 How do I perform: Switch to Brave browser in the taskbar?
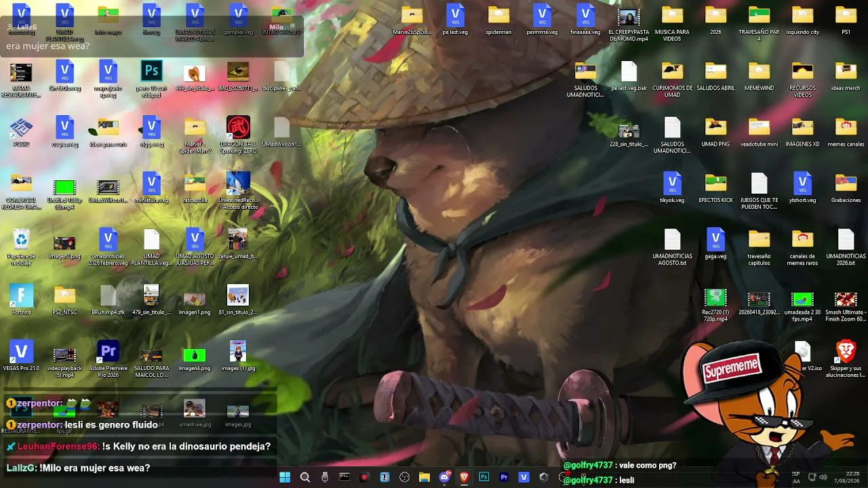point(465,477)
